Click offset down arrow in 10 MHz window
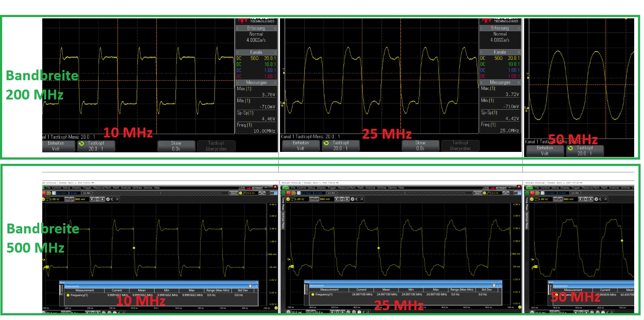This screenshot has width=644, height=320. click(92, 199)
